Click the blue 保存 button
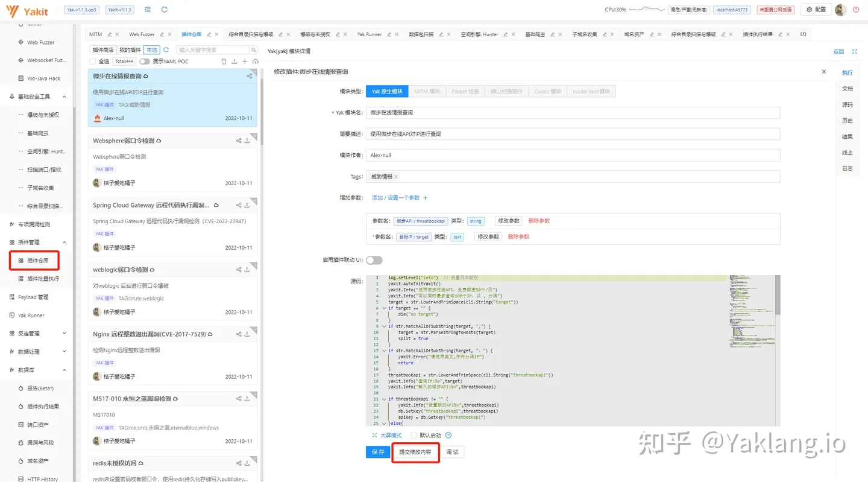This screenshot has width=868, height=482. [378, 452]
